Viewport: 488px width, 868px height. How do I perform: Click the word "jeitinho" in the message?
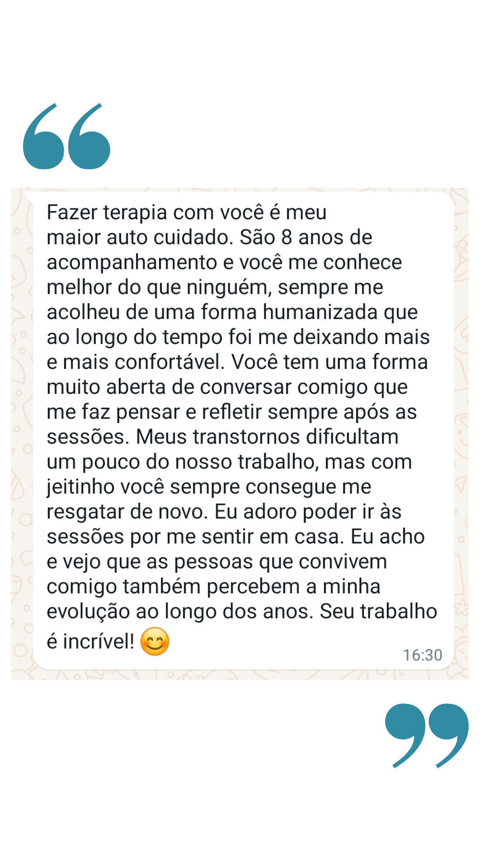(x=80, y=487)
